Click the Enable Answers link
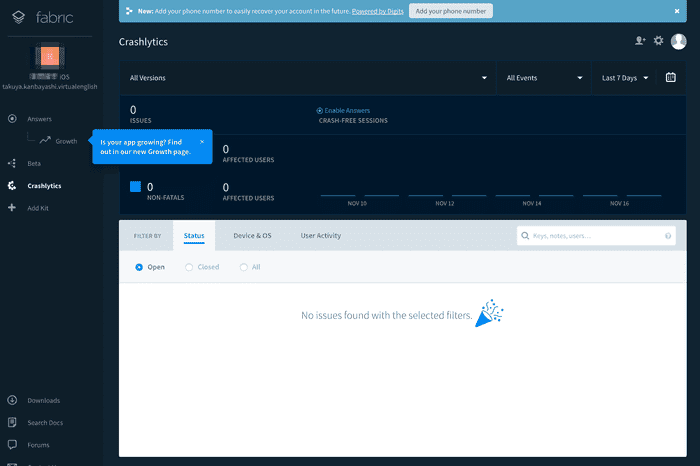This screenshot has height=466, width=700. click(345, 110)
